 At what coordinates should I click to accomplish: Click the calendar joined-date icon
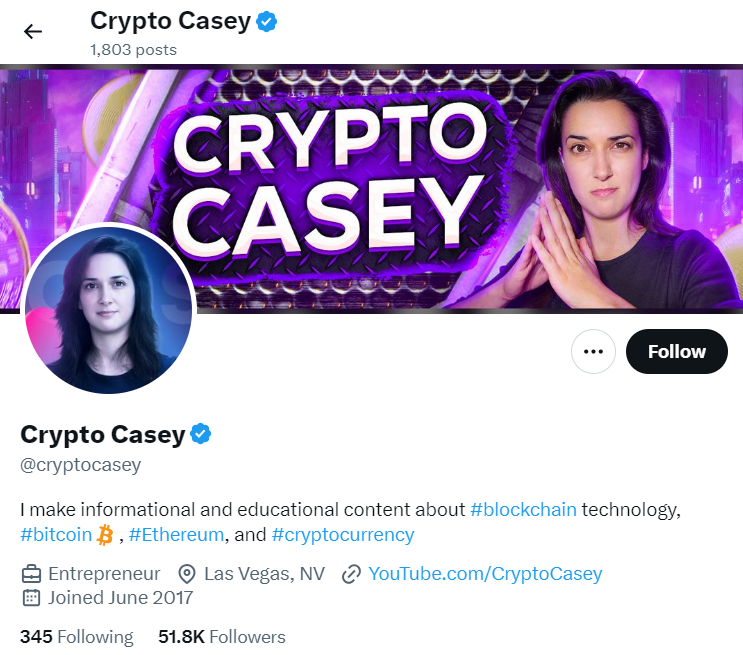[x=31, y=598]
